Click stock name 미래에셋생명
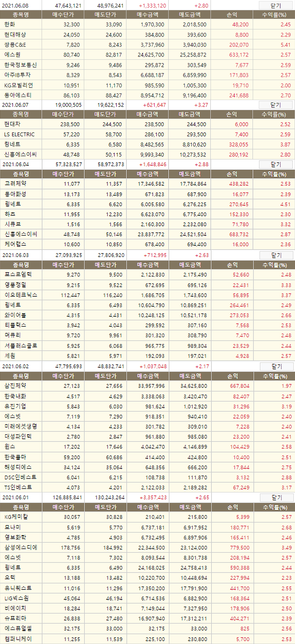Viewport: 295px width, 644px height. tap(21, 427)
